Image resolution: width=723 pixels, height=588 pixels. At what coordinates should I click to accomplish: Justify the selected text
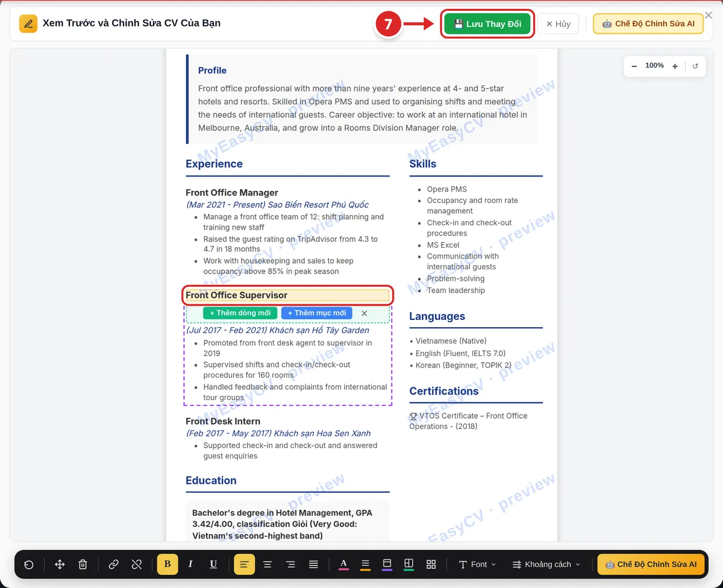313,565
